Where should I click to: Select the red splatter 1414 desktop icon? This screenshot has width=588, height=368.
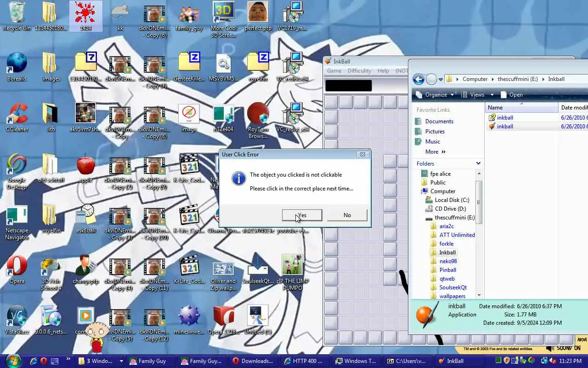coord(85,16)
